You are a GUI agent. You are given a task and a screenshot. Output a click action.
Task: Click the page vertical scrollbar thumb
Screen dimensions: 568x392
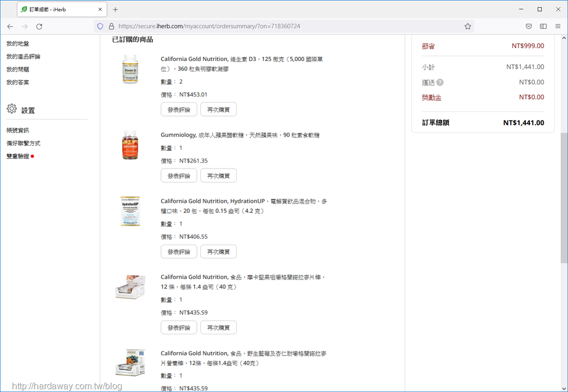[564, 197]
